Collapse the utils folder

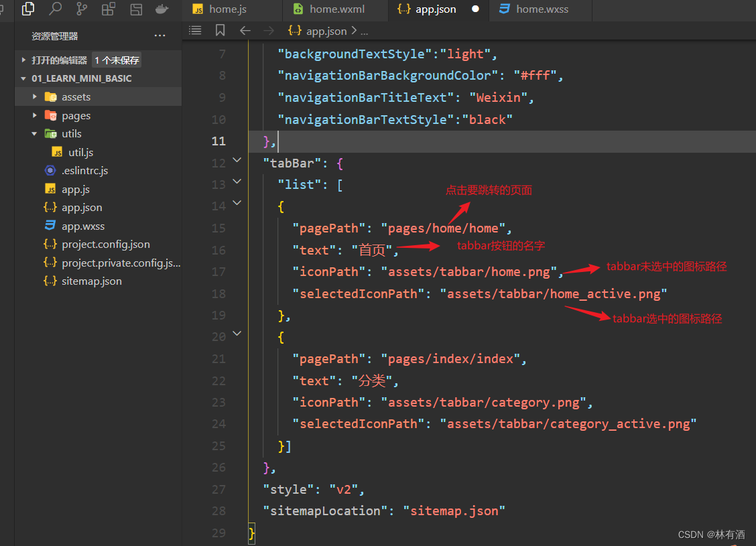(34, 133)
